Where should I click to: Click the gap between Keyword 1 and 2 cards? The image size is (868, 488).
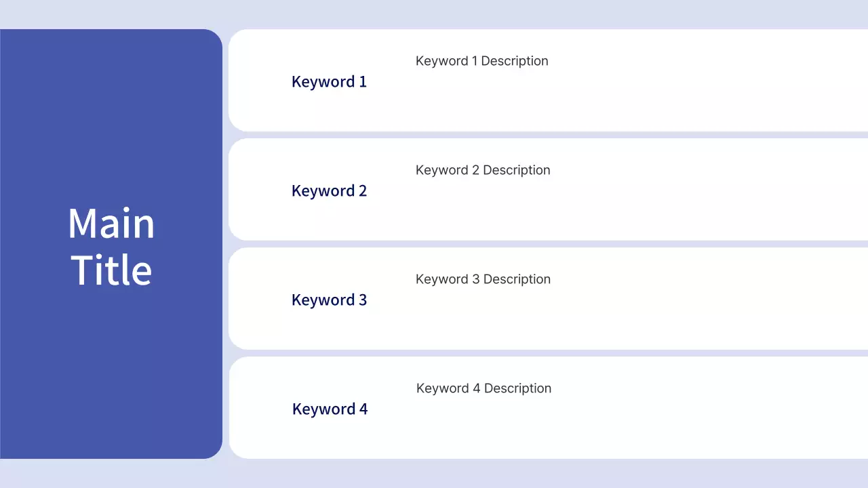[542, 135]
